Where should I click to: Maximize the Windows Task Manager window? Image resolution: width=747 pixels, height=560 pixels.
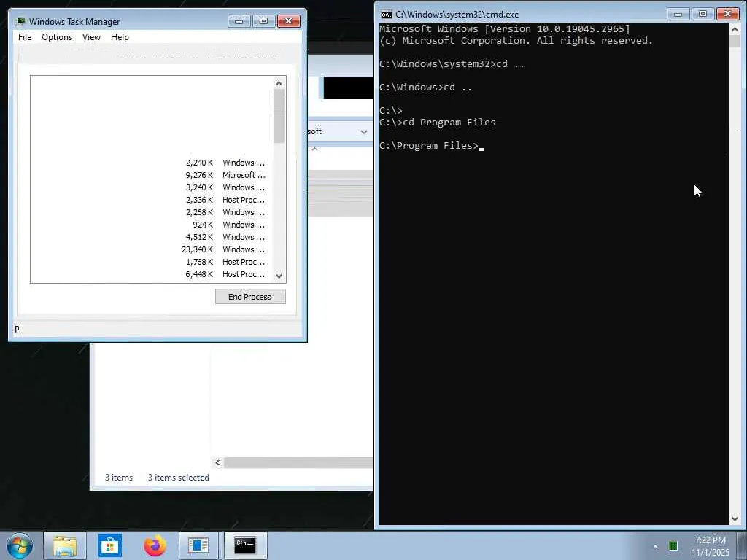click(x=263, y=21)
